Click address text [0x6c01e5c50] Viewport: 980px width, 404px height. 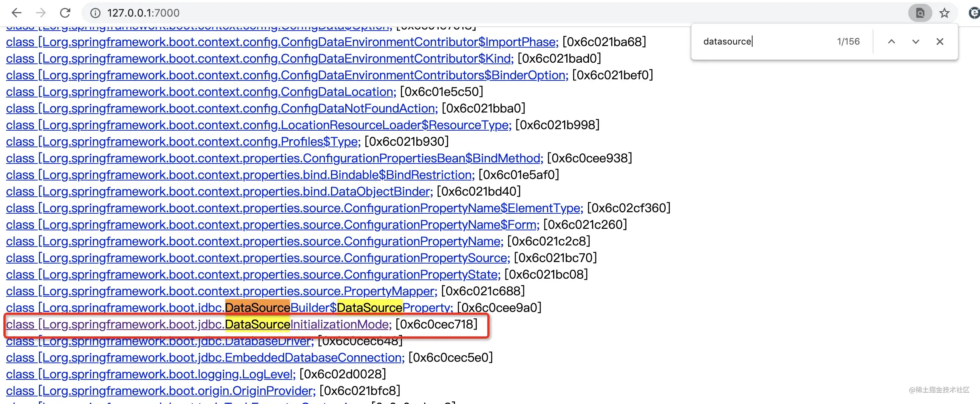(441, 92)
